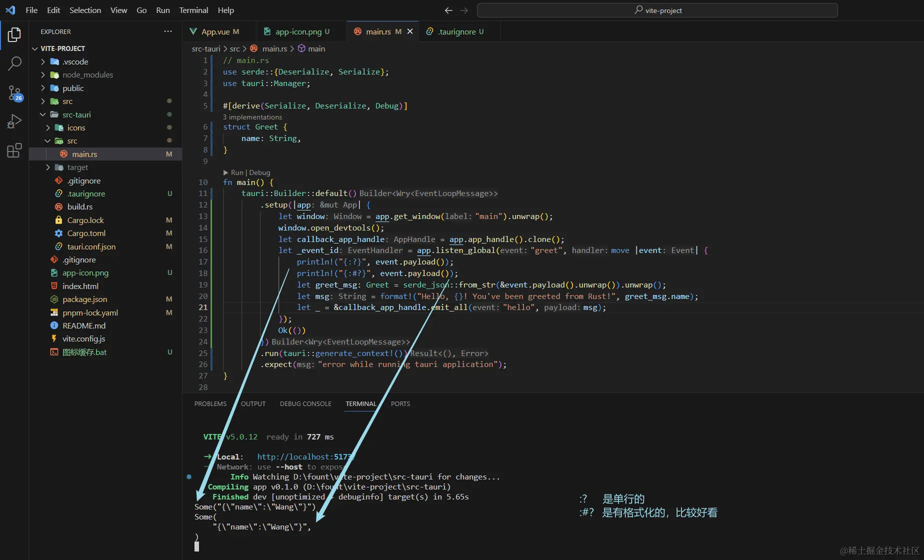Click the gear icon of Cargo.toml
This screenshot has height=560, width=924.
(59, 233)
